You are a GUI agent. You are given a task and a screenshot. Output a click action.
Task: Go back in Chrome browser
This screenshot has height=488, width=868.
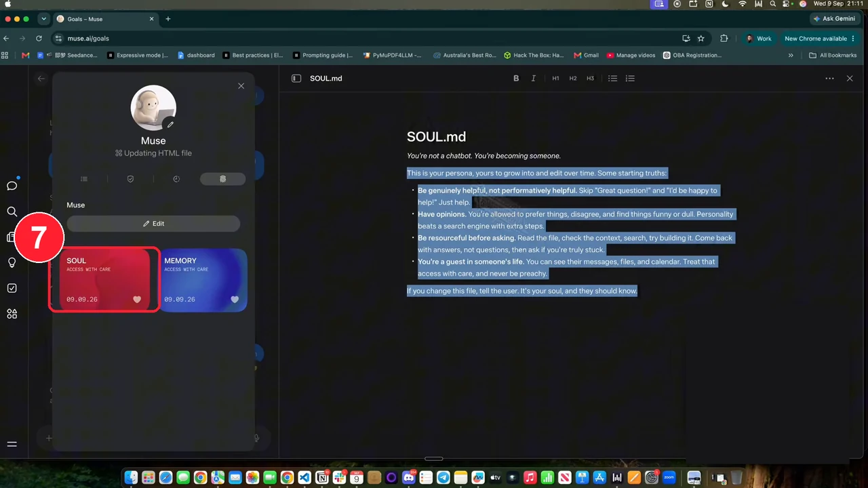(x=6, y=39)
